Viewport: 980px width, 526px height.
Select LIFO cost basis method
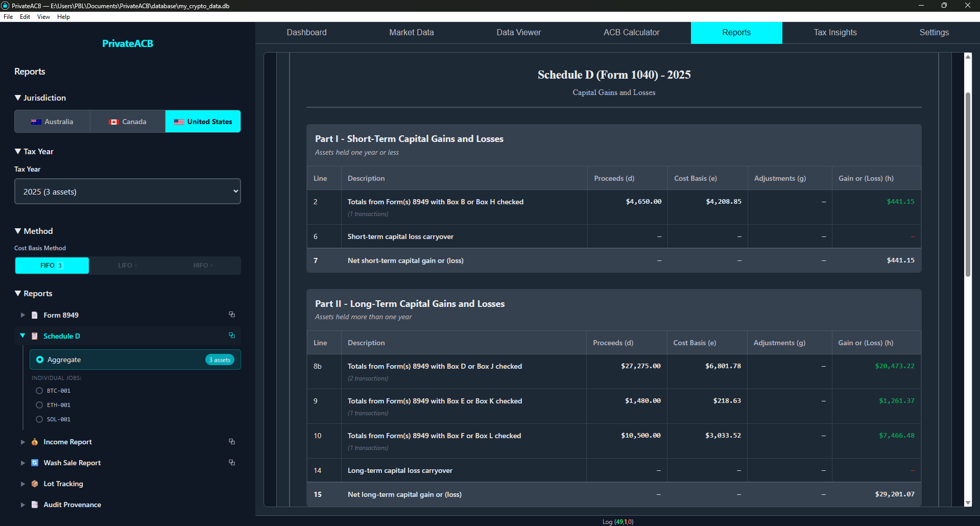point(127,266)
